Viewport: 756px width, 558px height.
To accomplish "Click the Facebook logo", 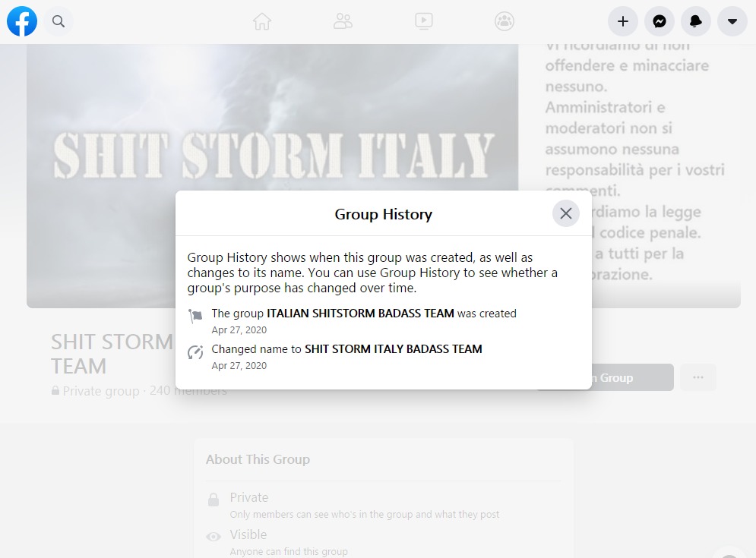I will (22, 21).
